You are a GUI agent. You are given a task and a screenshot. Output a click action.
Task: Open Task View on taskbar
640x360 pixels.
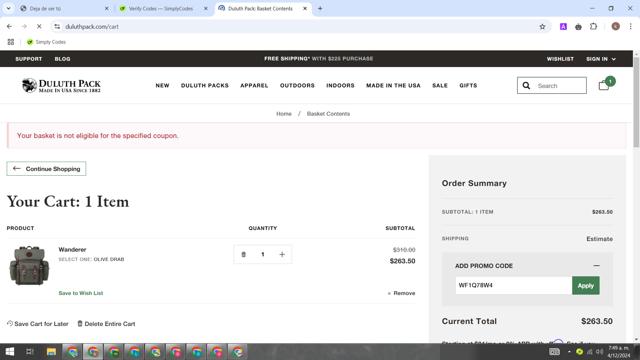(29, 352)
